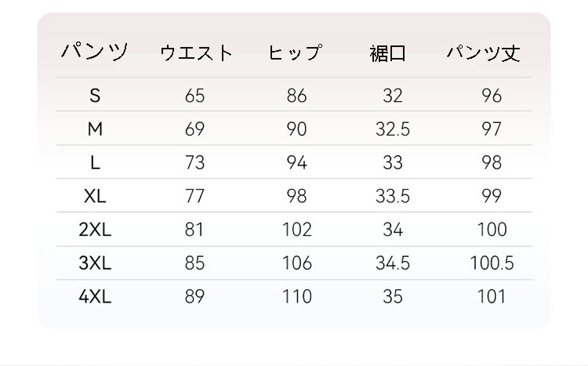Click the 裾口 column header
Screen dimensions: 588x366
pyautogui.click(x=389, y=53)
